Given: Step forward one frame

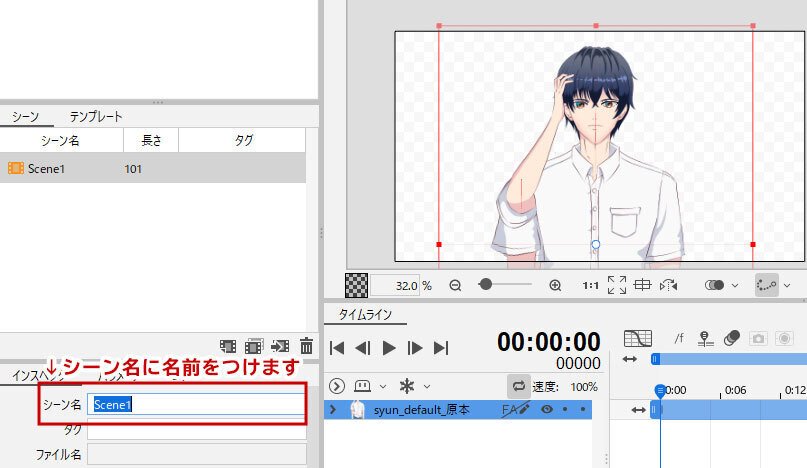Looking at the screenshot, I should [415, 348].
